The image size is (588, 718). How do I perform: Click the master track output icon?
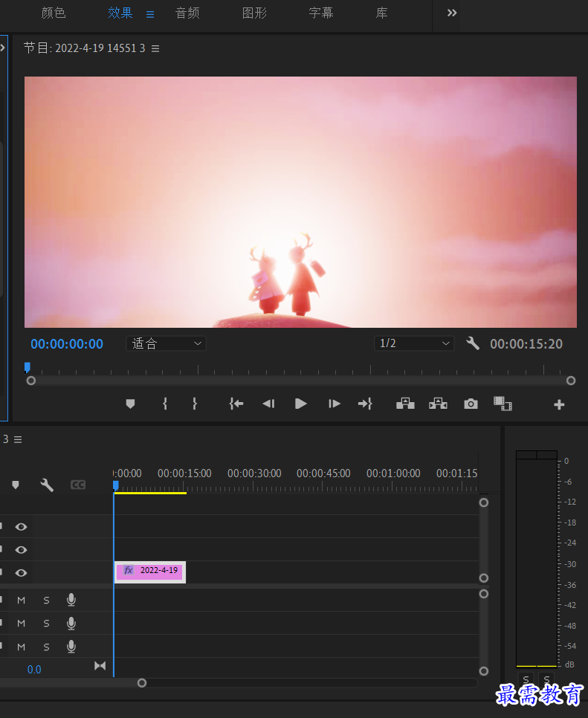pos(100,666)
